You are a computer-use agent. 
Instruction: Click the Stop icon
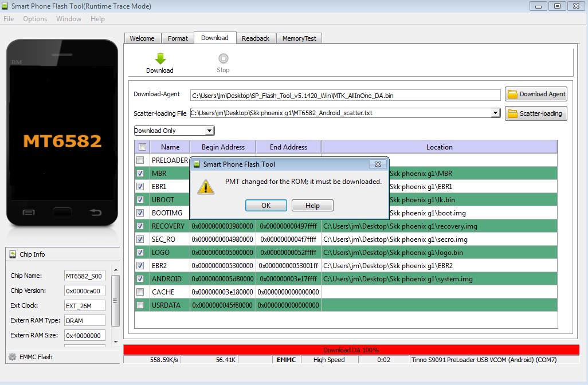click(223, 58)
